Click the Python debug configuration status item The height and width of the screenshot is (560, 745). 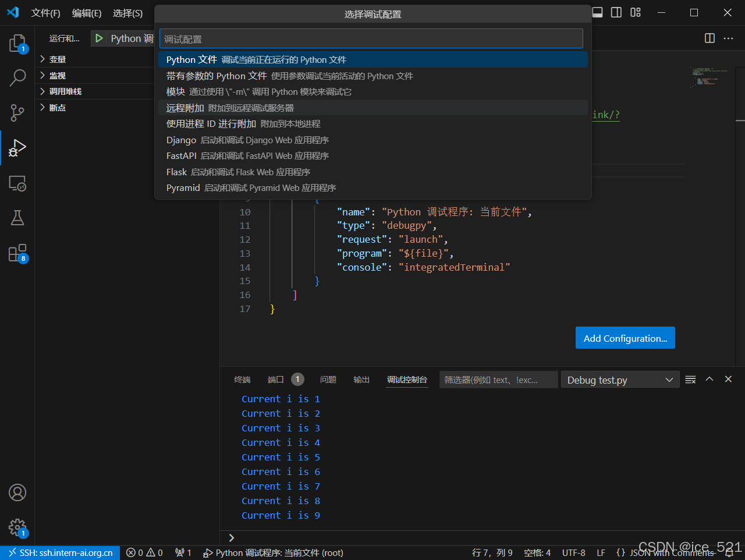tap(273, 553)
